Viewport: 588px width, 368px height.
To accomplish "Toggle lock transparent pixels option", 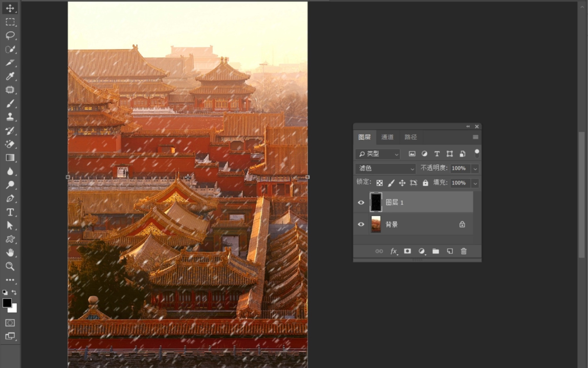I will [380, 183].
